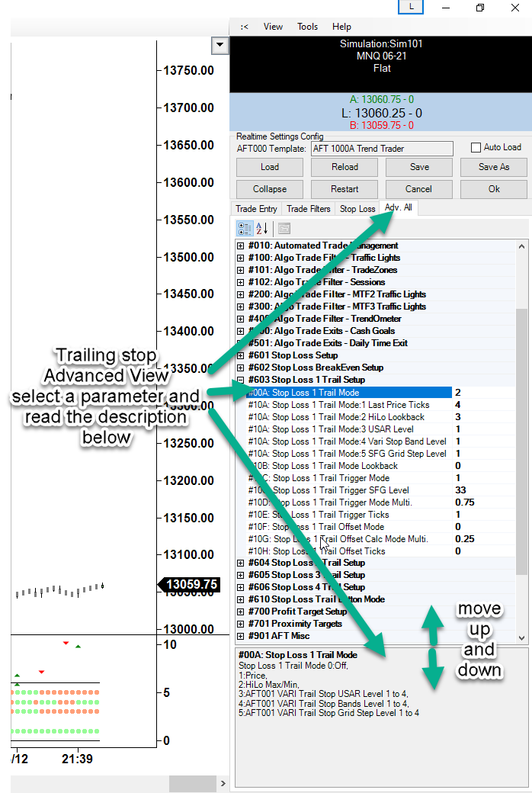Click the 'L' button in title bar
Image resolution: width=532 pixels, height=793 pixels.
pos(412,7)
